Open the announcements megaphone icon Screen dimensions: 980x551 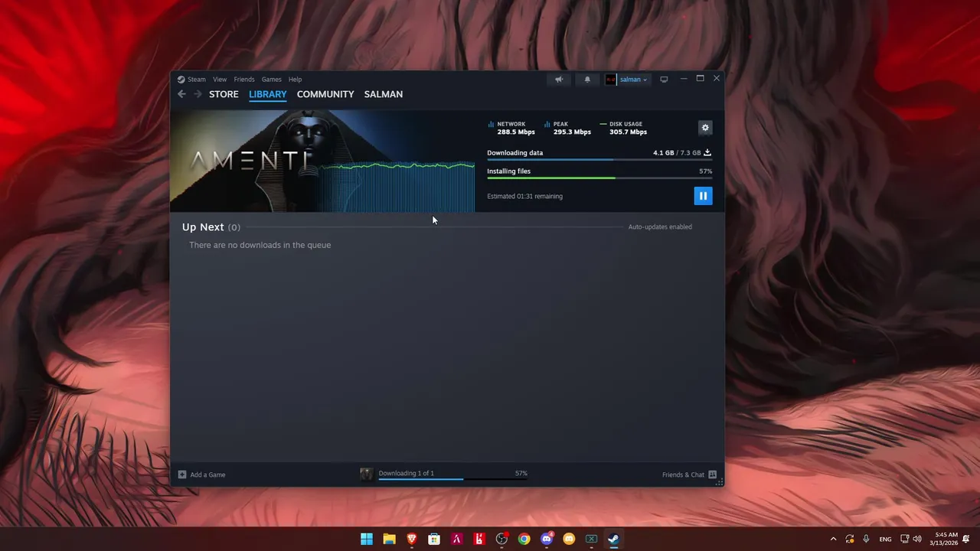[559, 80]
